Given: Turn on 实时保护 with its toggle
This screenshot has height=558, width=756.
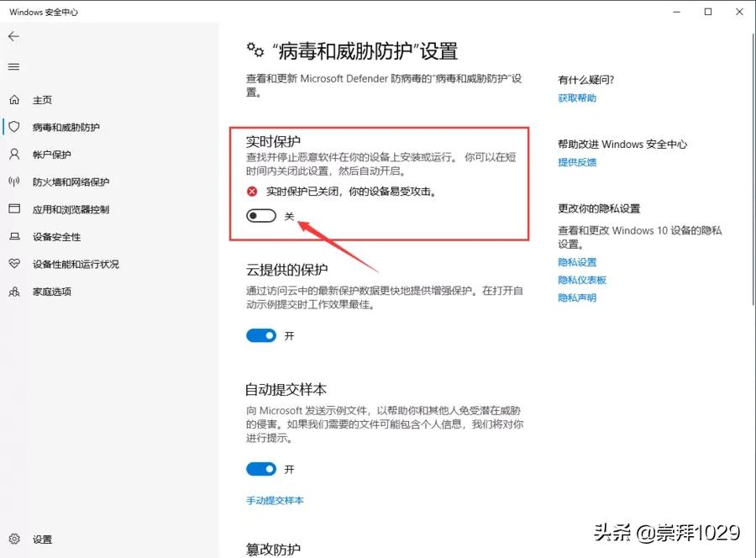Looking at the screenshot, I should (261, 215).
